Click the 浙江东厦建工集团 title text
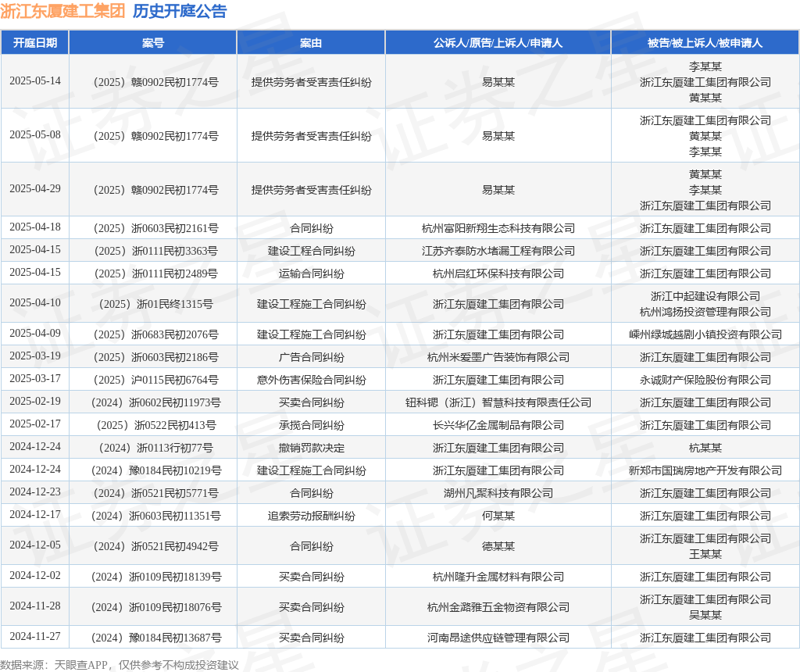 [62, 11]
